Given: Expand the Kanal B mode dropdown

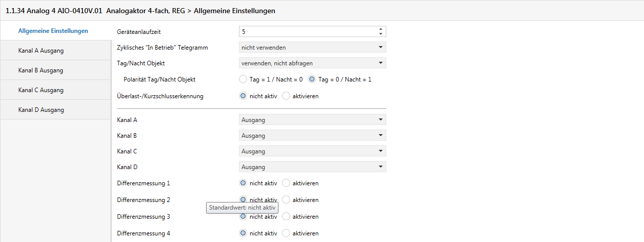Looking at the screenshot, I should point(312,136).
